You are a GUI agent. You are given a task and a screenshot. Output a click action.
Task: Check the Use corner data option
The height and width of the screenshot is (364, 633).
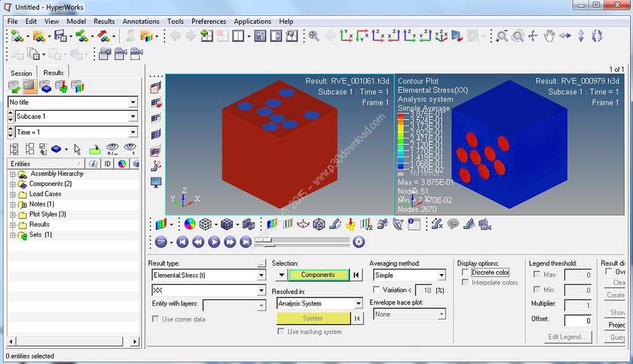tap(156, 319)
